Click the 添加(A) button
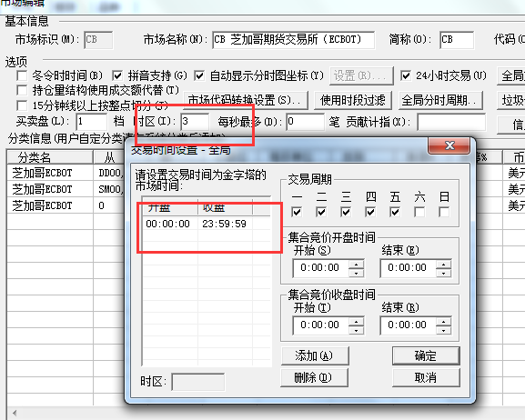 pos(315,355)
